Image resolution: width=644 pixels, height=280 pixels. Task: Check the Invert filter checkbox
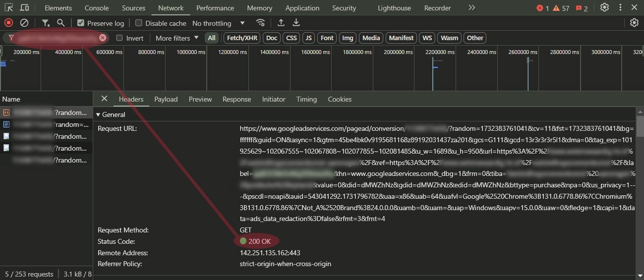click(x=119, y=38)
